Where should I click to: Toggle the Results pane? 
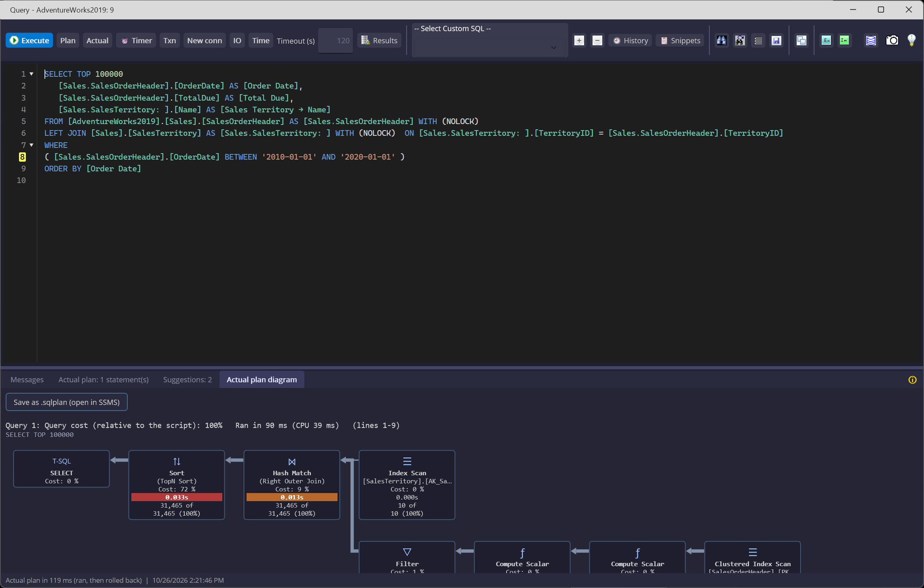coord(379,40)
